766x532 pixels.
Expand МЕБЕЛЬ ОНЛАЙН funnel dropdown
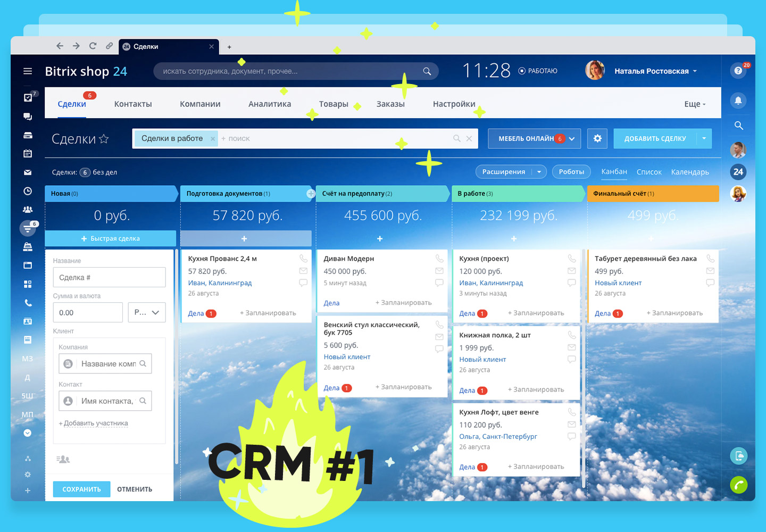click(x=572, y=139)
